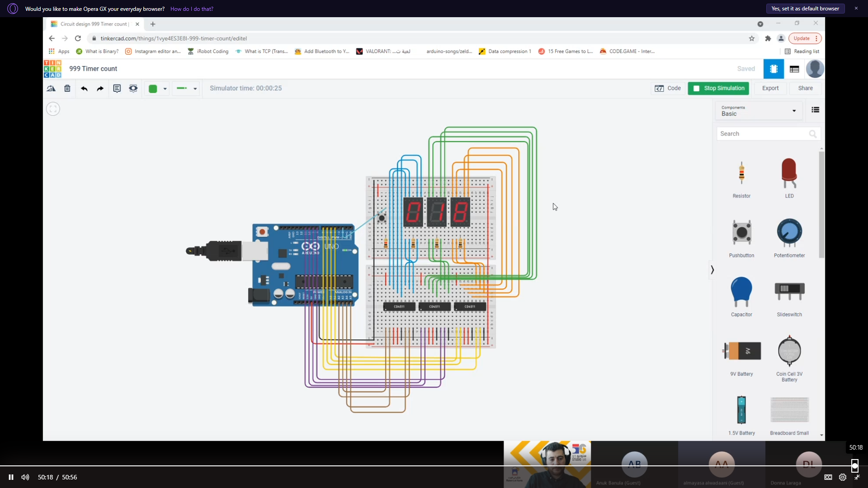Screen dimensions: 868x488
Task: Redo the last action
Action: coord(100,89)
